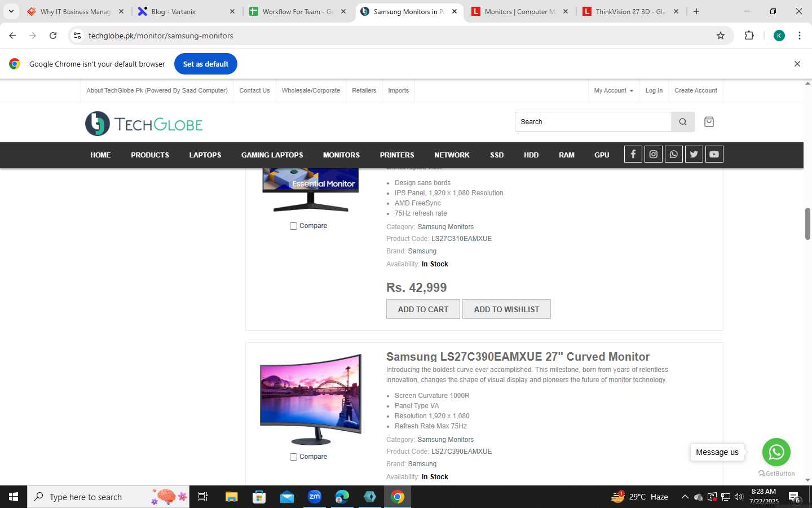Open PRINTERS menu item
The image size is (812, 508).
(x=397, y=155)
